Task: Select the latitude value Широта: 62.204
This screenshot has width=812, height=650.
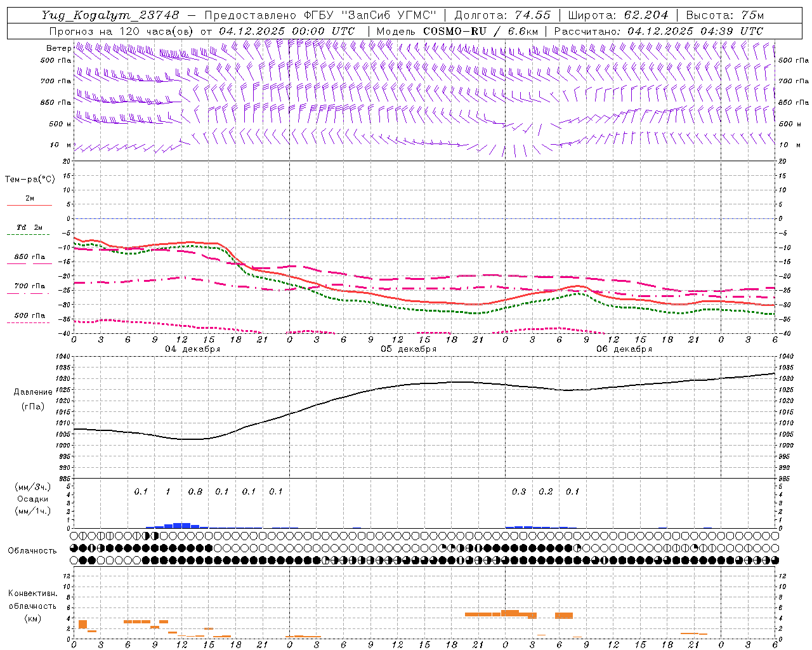Action: point(618,15)
